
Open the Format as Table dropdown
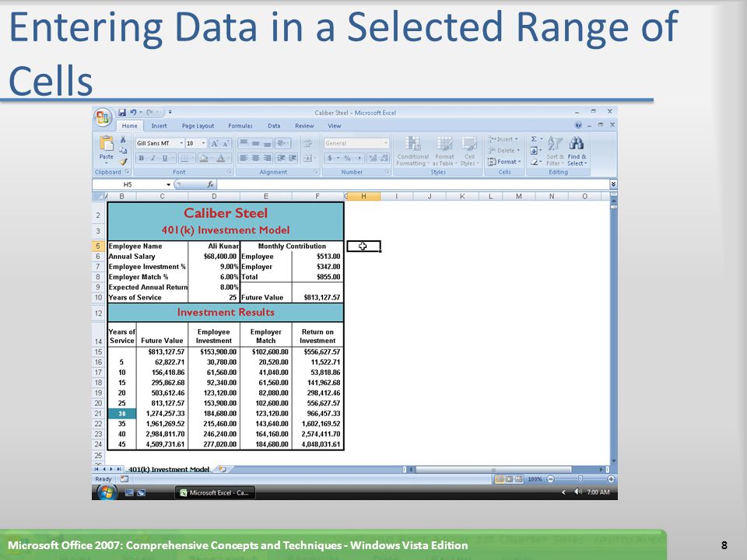click(x=444, y=151)
